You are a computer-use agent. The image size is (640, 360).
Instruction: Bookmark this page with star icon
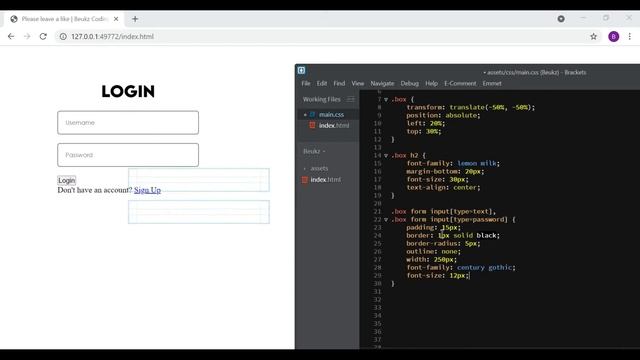593,36
